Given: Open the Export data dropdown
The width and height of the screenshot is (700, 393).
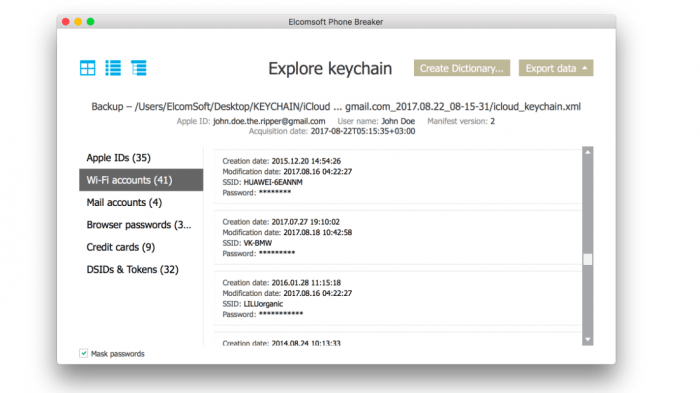Looking at the screenshot, I should pyautogui.click(x=556, y=68).
